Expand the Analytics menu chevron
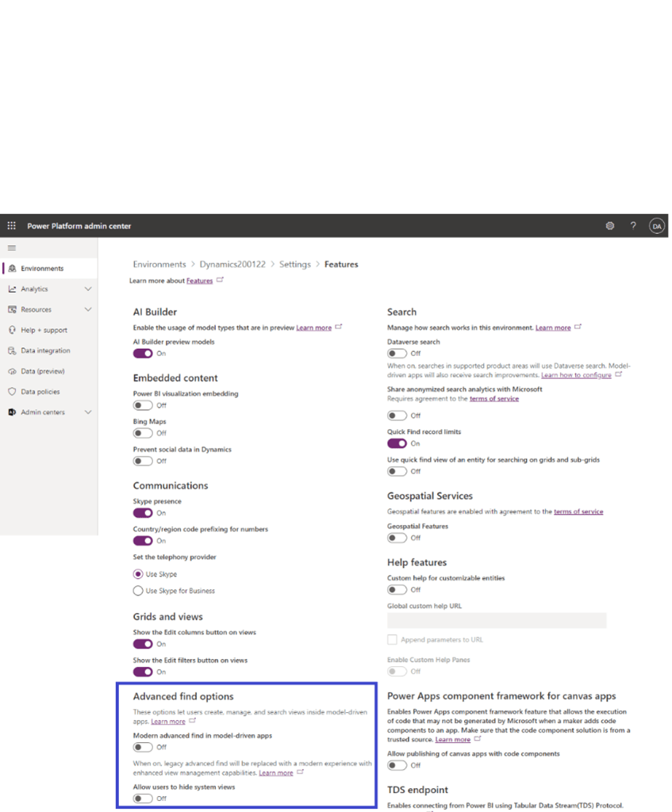This screenshot has width=672, height=812. pyautogui.click(x=88, y=289)
